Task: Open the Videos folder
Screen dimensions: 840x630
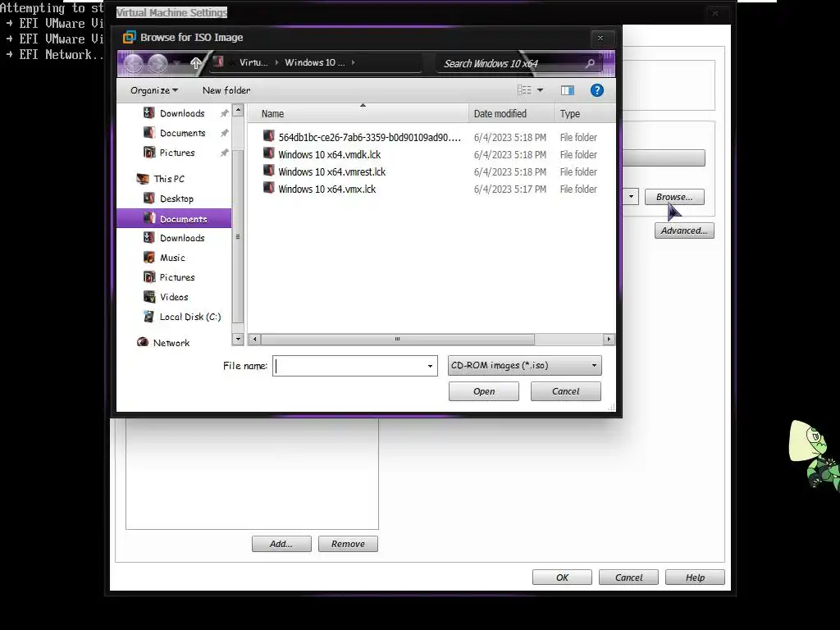Action: pyautogui.click(x=174, y=297)
